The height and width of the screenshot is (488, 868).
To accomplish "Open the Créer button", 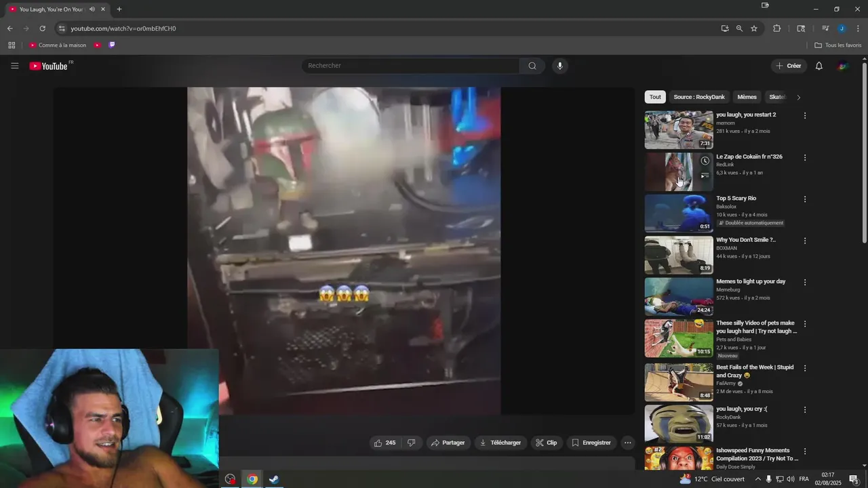I will click(x=789, y=66).
